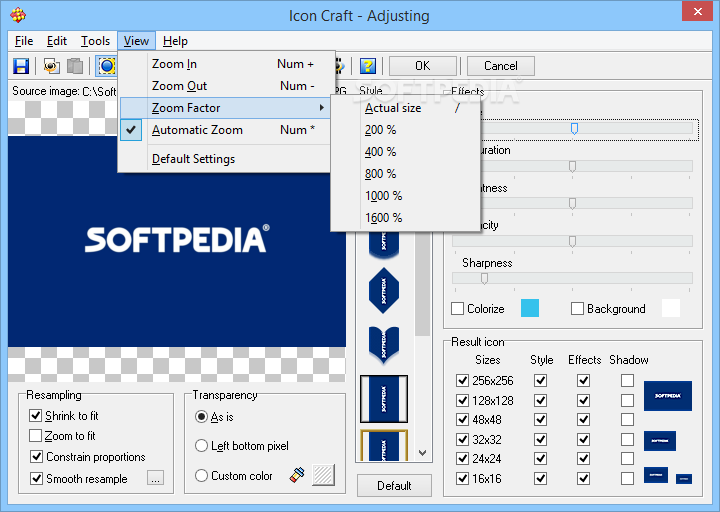
Task: Pick transparency color with the eyedropper icon
Action: 297,475
